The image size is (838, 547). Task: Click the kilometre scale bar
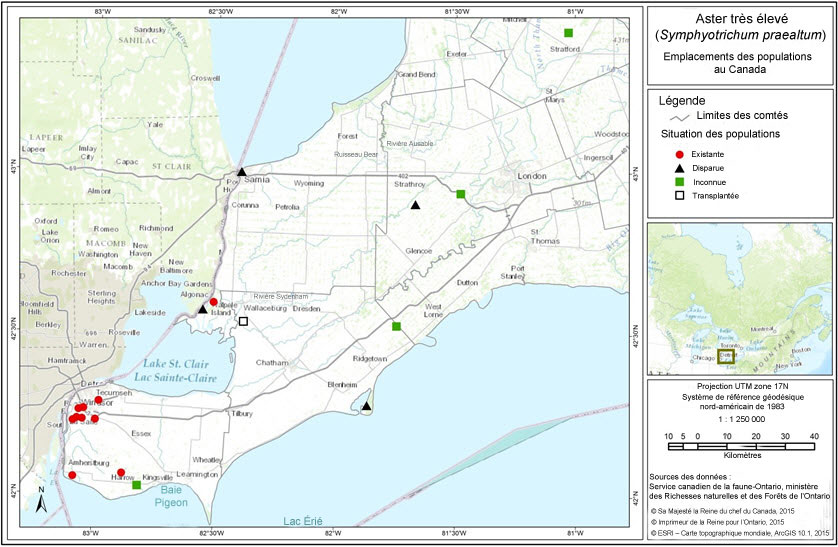(x=741, y=445)
